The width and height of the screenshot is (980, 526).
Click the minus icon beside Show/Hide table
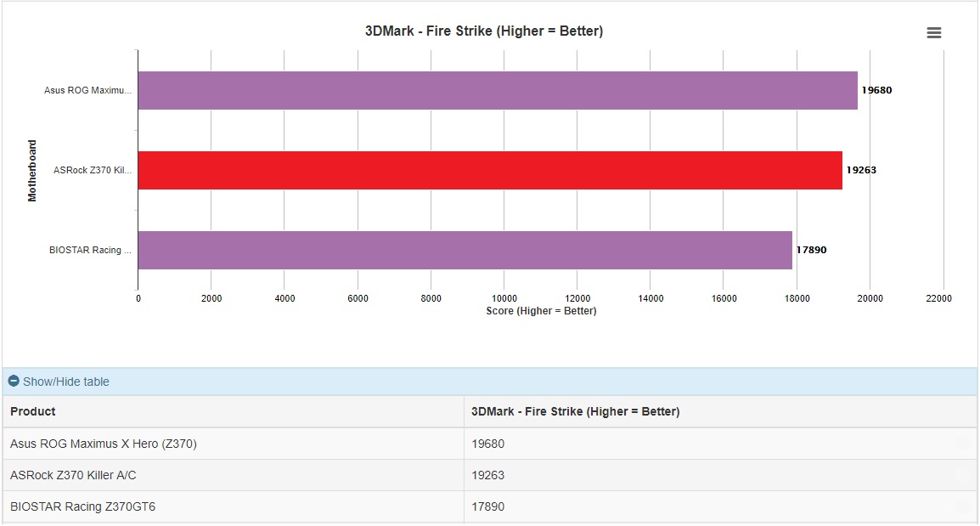[x=14, y=381]
